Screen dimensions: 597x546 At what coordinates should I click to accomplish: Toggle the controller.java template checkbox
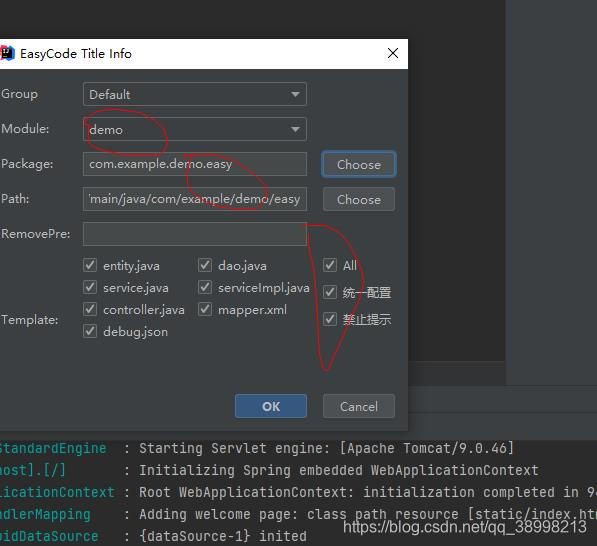(x=90, y=309)
